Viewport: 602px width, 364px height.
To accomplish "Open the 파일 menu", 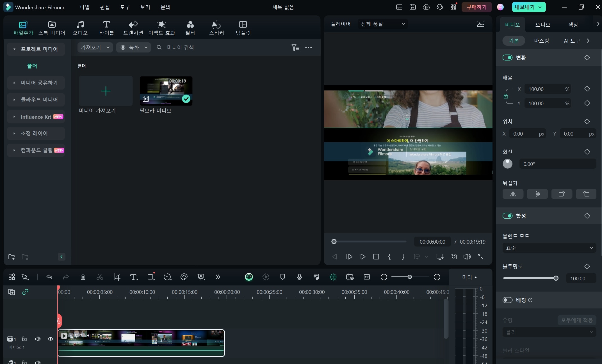I will [x=85, y=7].
